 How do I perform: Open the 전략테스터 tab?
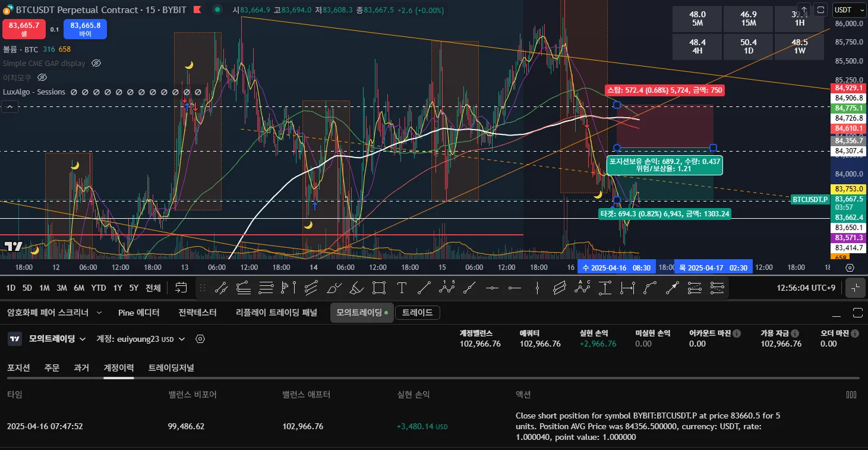coord(197,312)
